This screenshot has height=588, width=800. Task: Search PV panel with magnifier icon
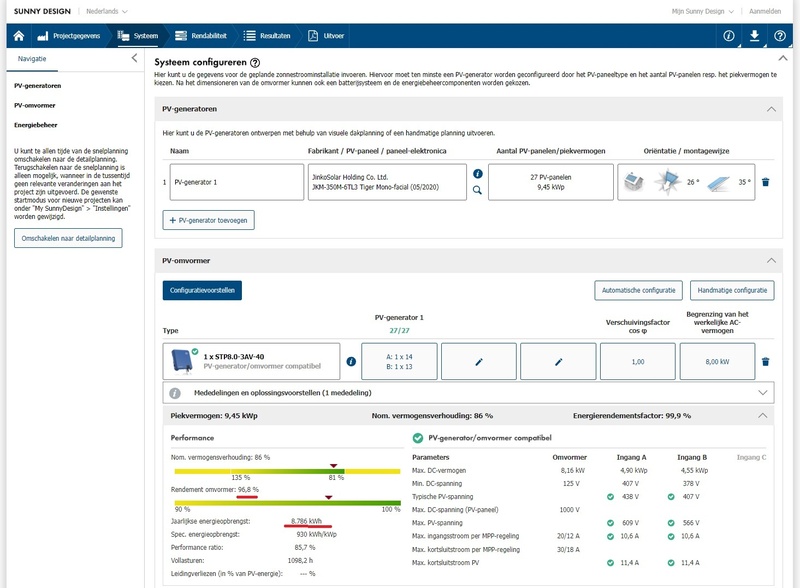477,190
